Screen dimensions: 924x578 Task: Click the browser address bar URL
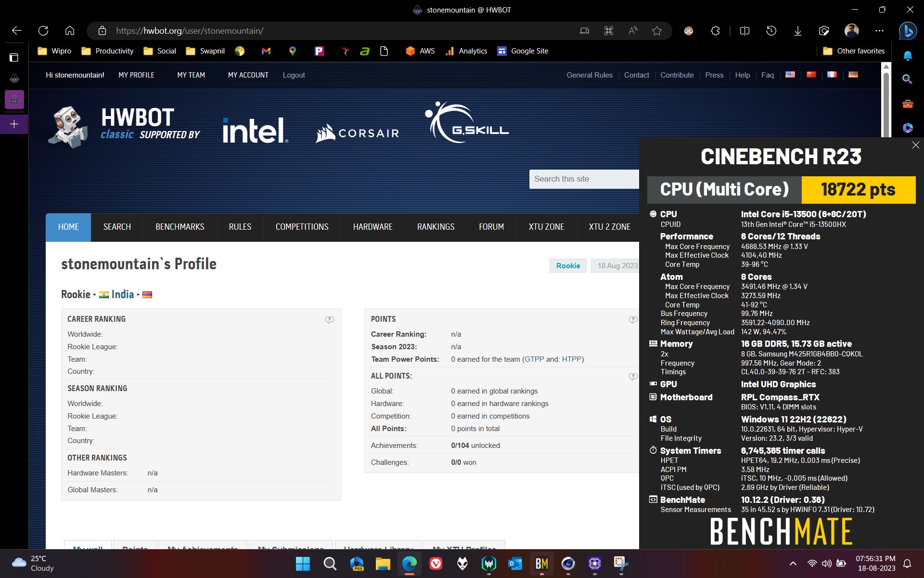click(190, 31)
